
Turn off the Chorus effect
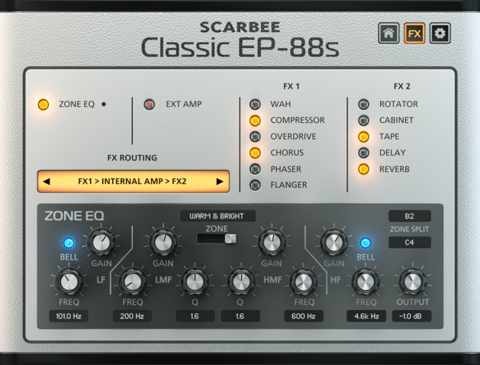[255, 153]
